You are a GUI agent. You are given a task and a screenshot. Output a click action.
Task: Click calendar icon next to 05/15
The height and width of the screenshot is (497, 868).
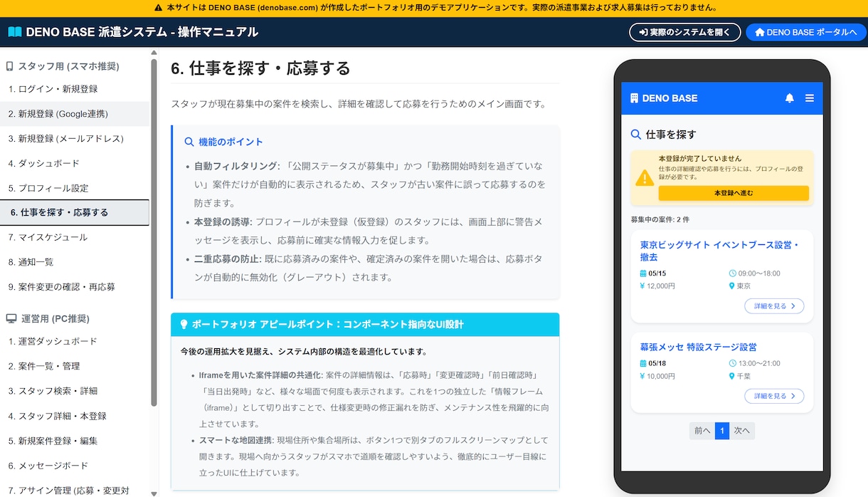click(x=643, y=273)
